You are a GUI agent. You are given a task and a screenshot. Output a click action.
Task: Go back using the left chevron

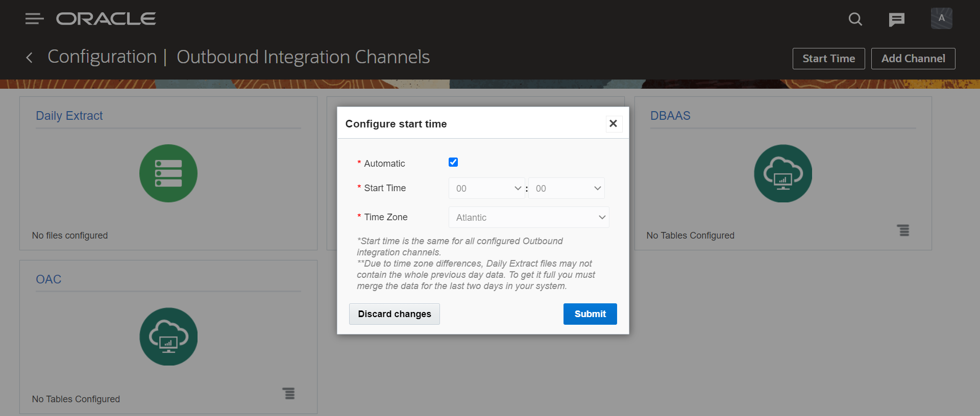tap(29, 58)
